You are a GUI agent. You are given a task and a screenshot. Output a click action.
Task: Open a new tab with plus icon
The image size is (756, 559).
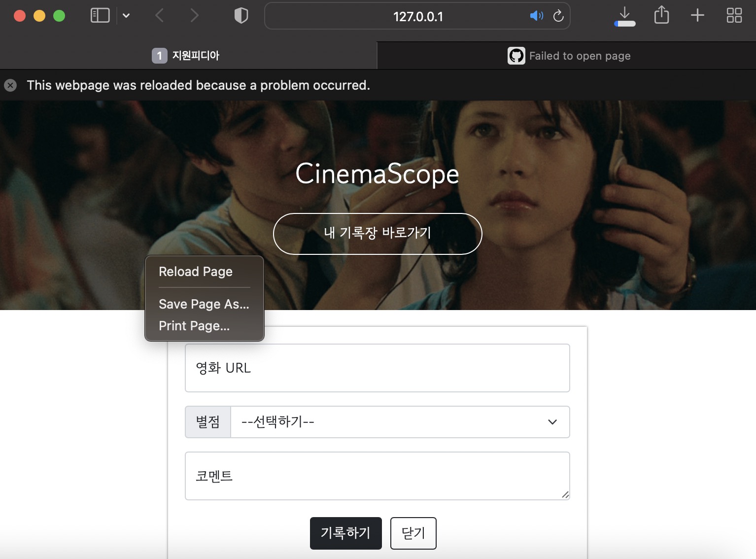pyautogui.click(x=697, y=15)
